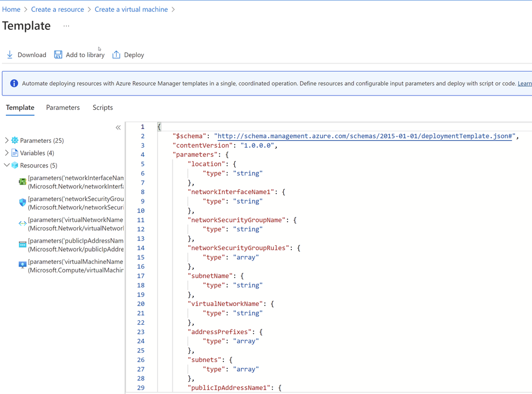
Task: Go to Home breadcrumb
Action: tap(11, 10)
